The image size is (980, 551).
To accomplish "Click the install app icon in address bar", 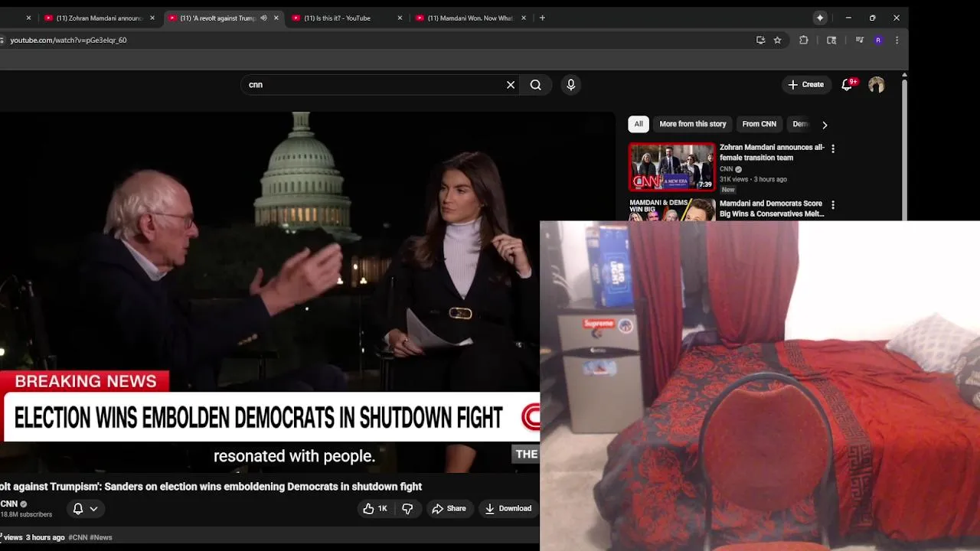I will (x=760, y=40).
